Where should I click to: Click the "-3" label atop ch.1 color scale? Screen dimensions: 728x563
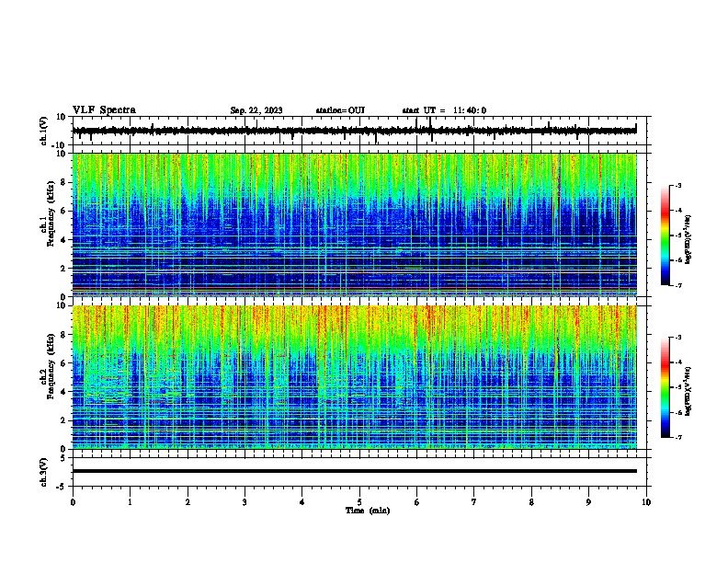pyautogui.click(x=678, y=185)
